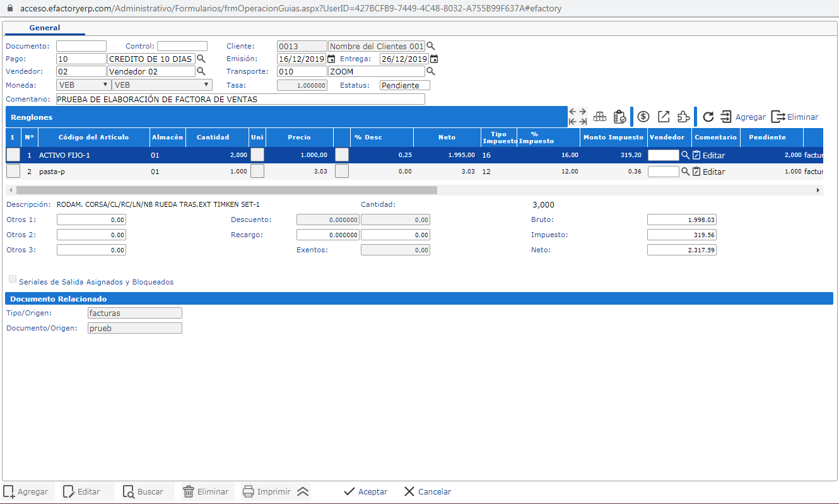Click Eliminar in the Renglones toolbar
This screenshot has height=504, width=839.
795,117
